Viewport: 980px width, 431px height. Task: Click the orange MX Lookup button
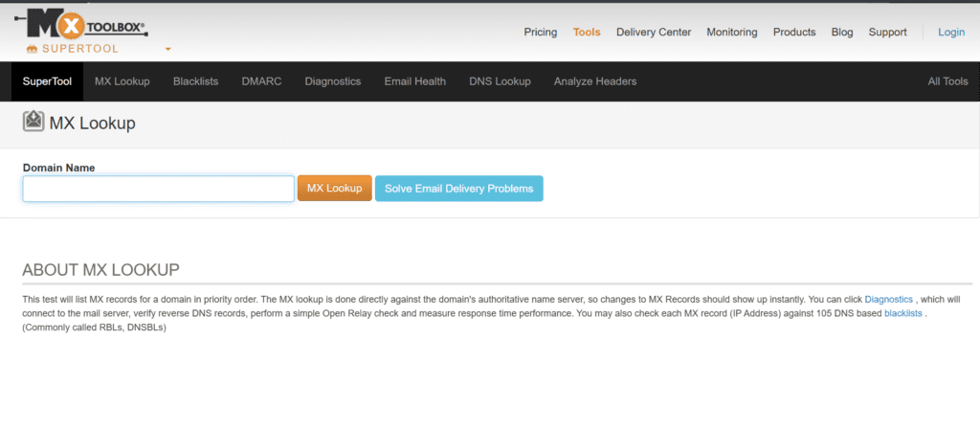pos(334,189)
